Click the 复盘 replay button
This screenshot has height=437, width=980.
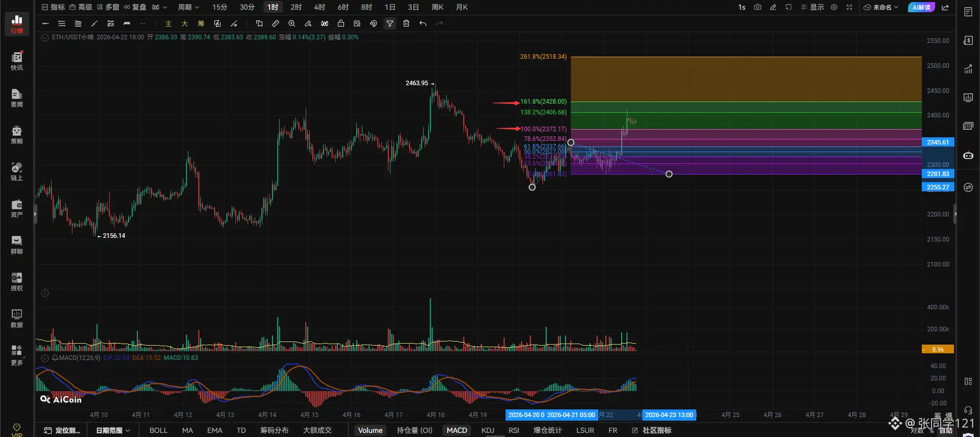(x=135, y=7)
